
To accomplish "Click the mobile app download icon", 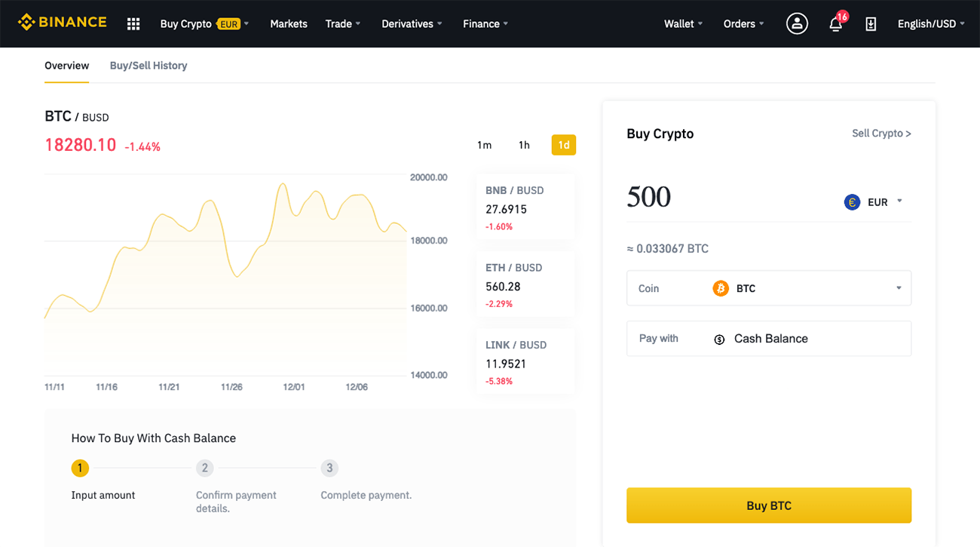I will [871, 23].
